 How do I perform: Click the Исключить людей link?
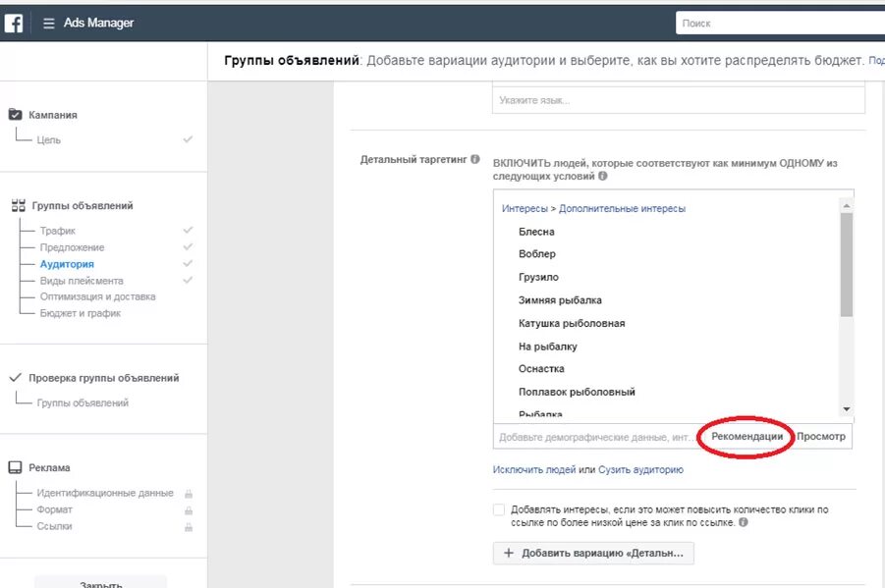point(534,470)
